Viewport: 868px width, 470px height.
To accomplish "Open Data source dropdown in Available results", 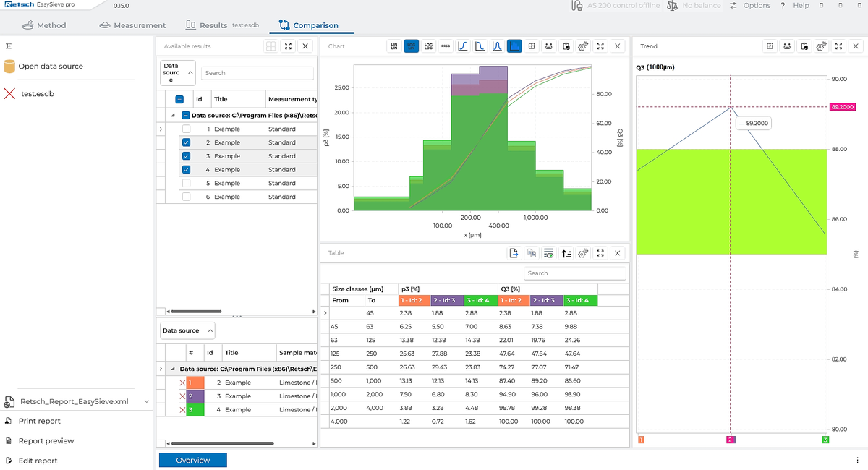I will [x=178, y=73].
